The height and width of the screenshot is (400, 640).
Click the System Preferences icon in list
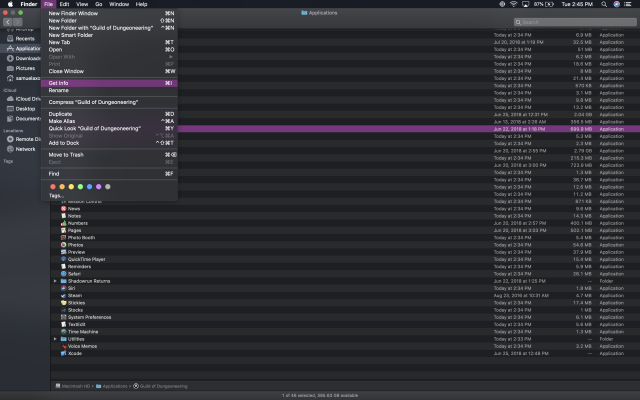click(64, 317)
